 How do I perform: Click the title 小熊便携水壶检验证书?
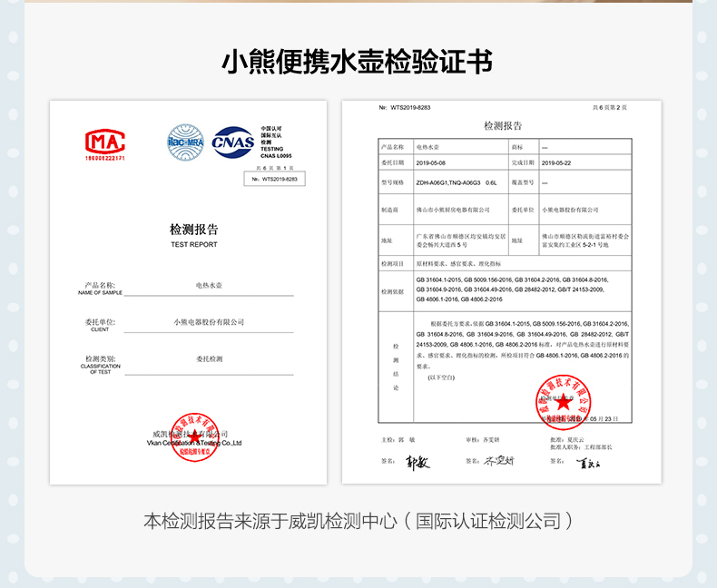tap(357, 62)
